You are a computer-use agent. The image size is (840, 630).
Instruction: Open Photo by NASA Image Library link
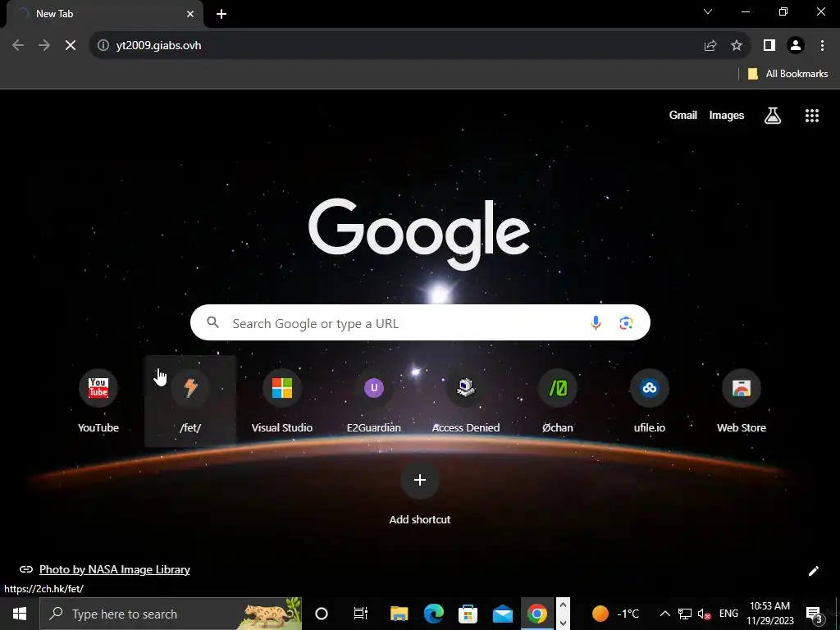coord(115,569)
